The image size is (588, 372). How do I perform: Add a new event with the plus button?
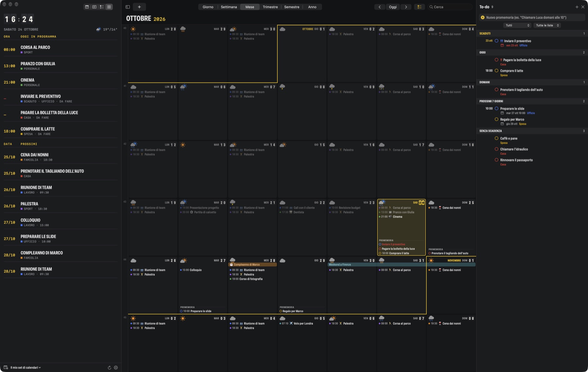tap(139, 7)
